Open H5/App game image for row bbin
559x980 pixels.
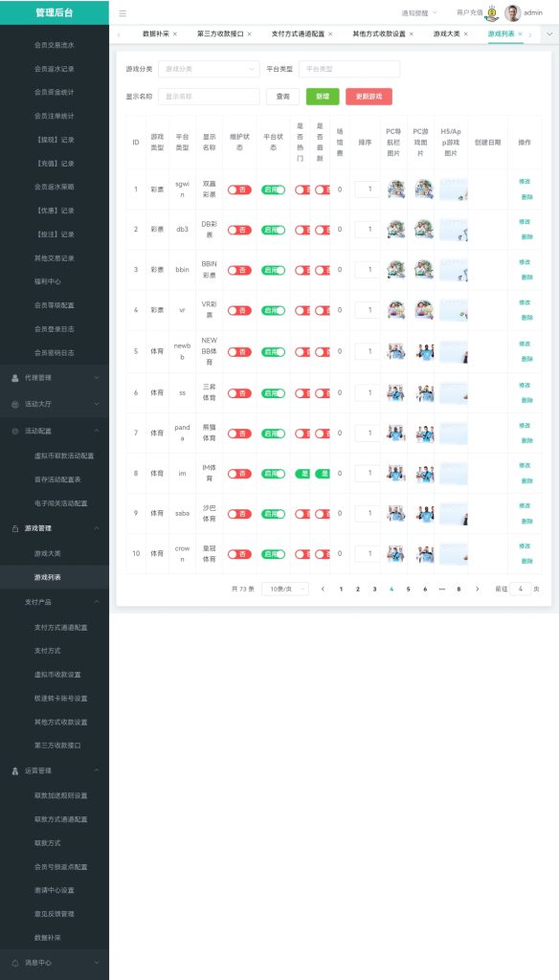(454, 270)
